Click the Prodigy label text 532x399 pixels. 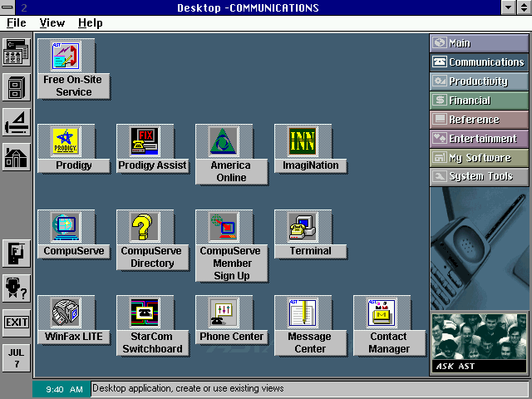click(x=74, y=165)
